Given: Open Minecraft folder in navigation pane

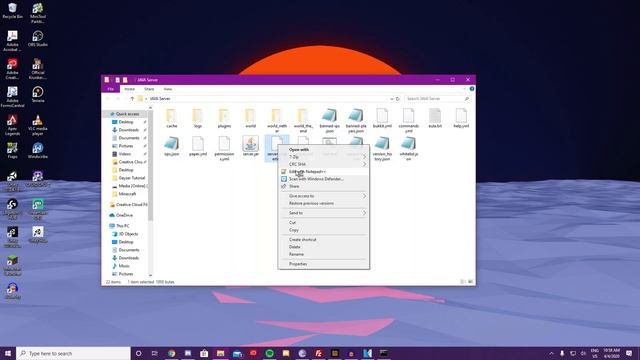Looking at the screenshot, I should click(x=127, y=194).
